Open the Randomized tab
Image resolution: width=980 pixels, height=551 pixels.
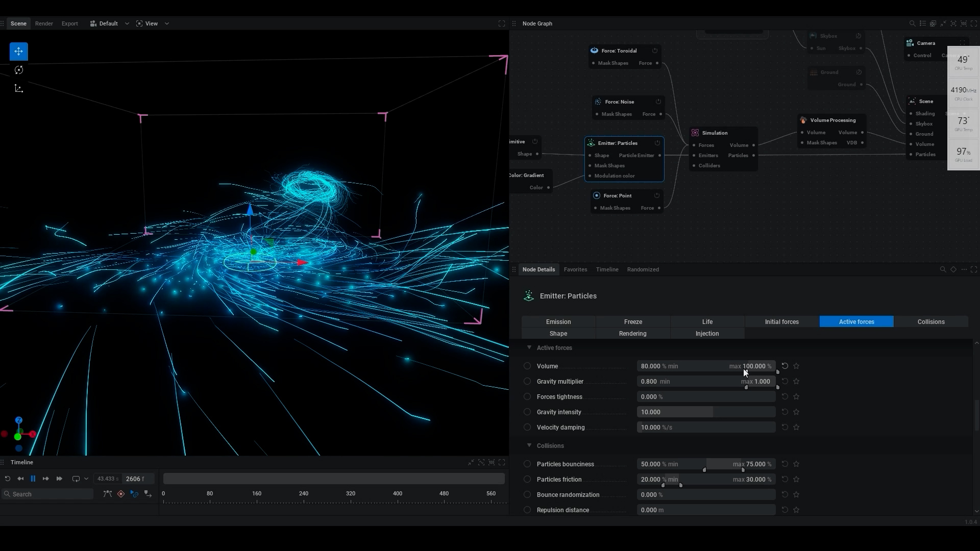(x=643, y=269)
